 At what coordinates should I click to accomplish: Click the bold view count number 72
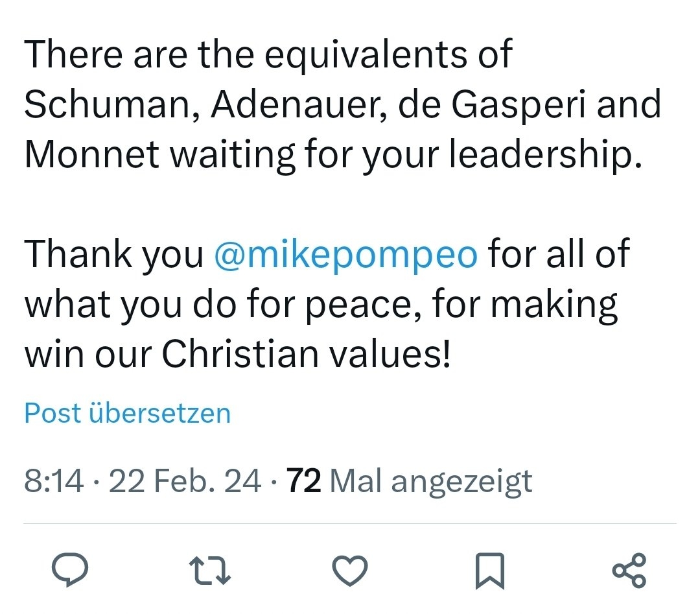coord(303,481)
